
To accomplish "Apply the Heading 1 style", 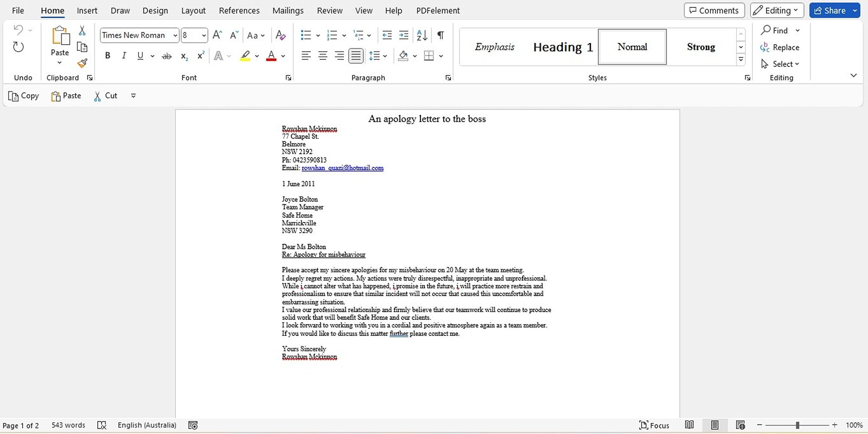I will click(x=563, y=47).
